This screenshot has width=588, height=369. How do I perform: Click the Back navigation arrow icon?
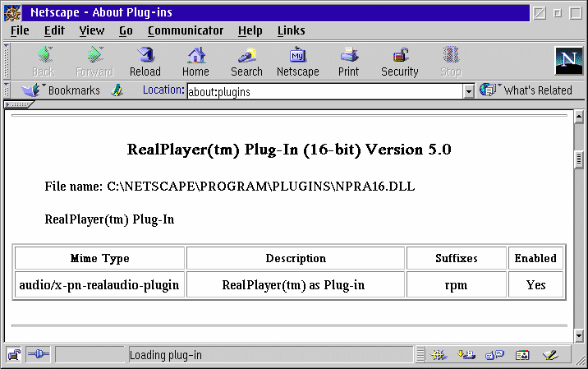pyautogui.click(x=44, y=55)
